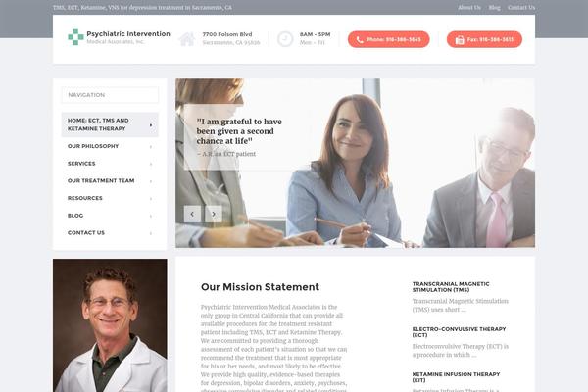The width and height of the screenshot is (588, 392).
Task: Open Blog item in side navigation
Action: point(110,216)
